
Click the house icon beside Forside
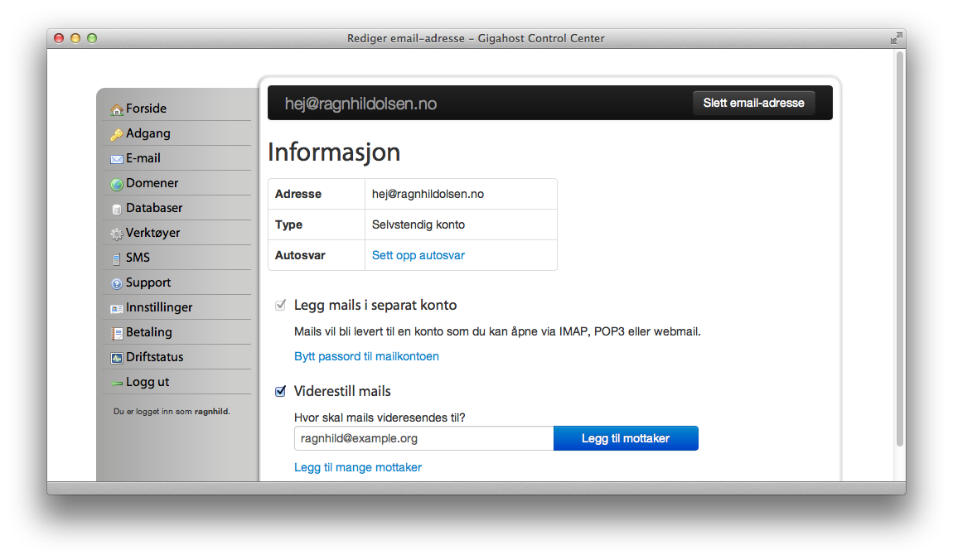pos(117,110)
